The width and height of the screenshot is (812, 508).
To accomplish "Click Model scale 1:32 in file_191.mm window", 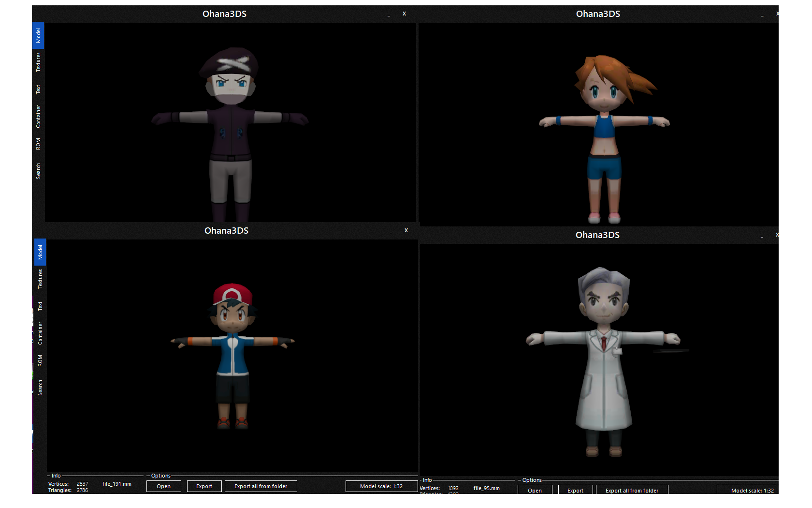I will (381, 486).
